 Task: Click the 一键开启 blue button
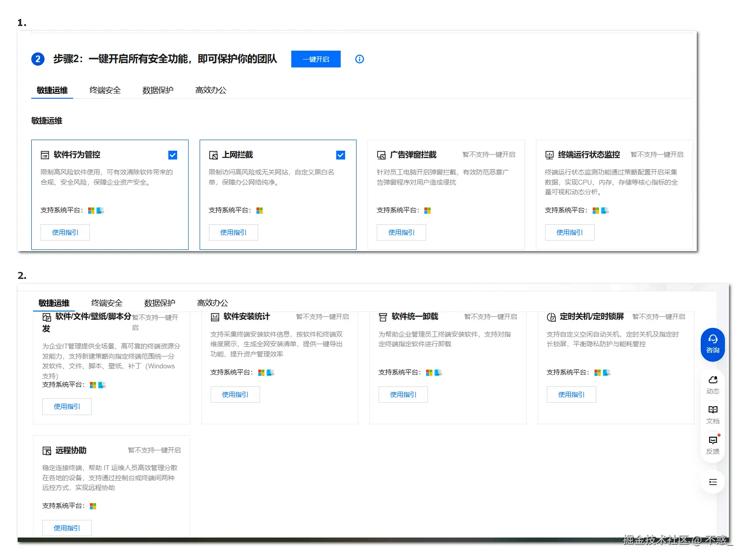tap(316, 59)
